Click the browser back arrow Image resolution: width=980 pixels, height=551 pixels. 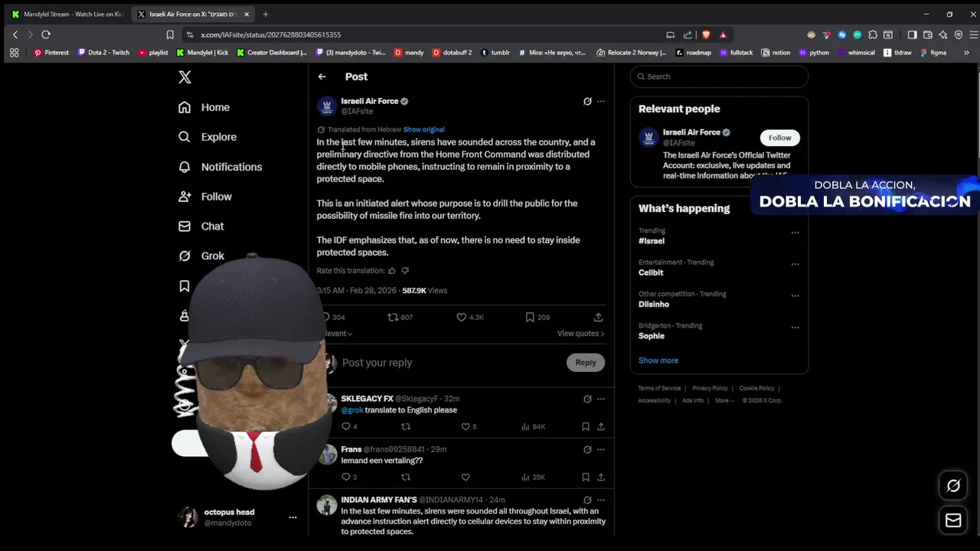tap(15, 34)
